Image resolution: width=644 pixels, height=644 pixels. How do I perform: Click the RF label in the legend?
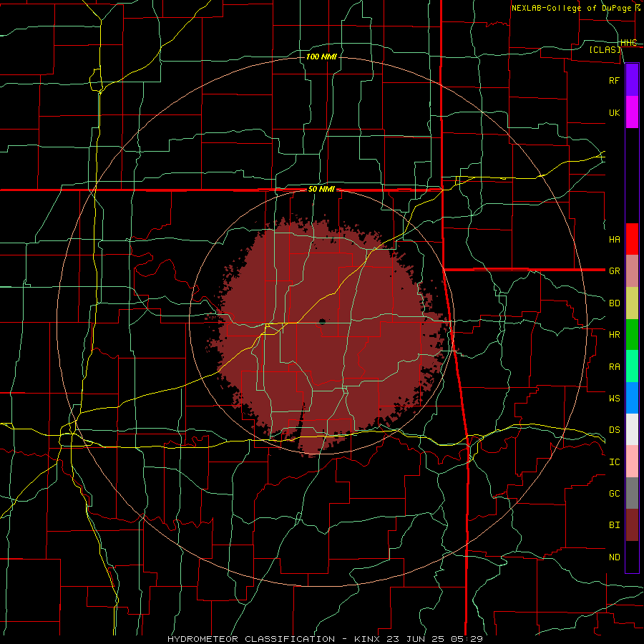[615, 80]
